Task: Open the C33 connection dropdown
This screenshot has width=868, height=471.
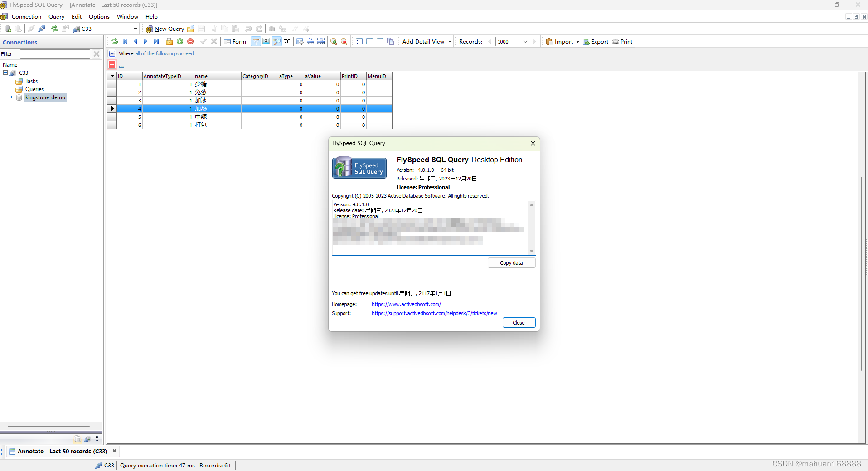Action: 136,29
